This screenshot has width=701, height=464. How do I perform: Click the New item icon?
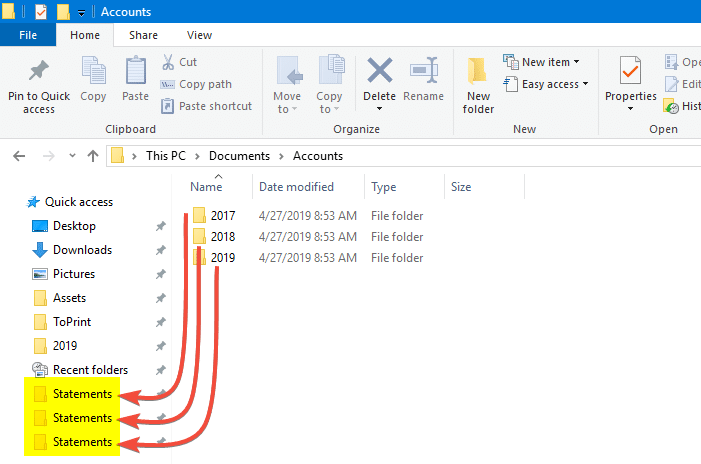(511, 62)
